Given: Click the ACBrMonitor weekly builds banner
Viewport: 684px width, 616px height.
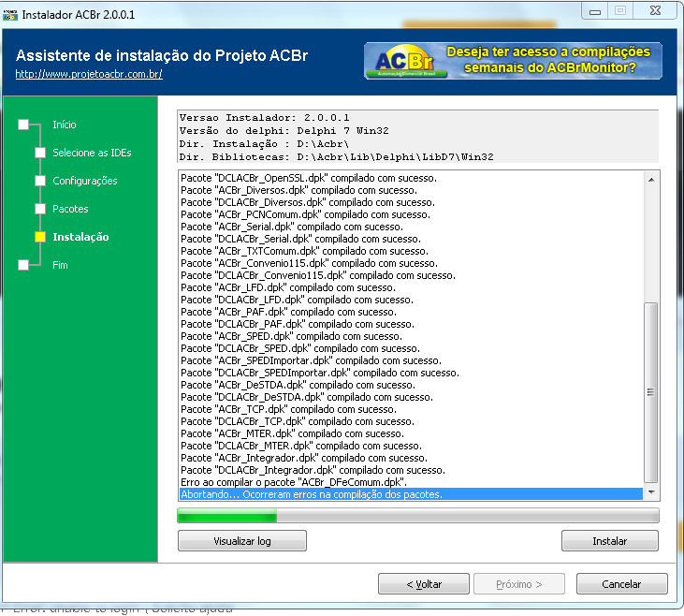Looking at the screenshot, I should (513, 61).
